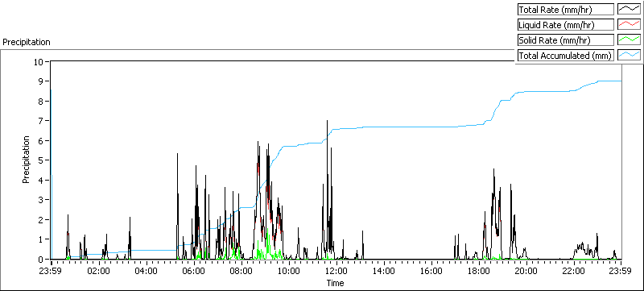Select the 0 value on the Y axis
644x291 pixels.
[x=41, y=259]
